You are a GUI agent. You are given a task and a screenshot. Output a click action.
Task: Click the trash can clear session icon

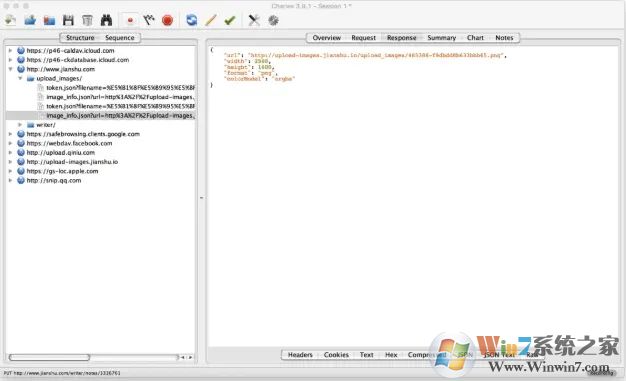87,20
